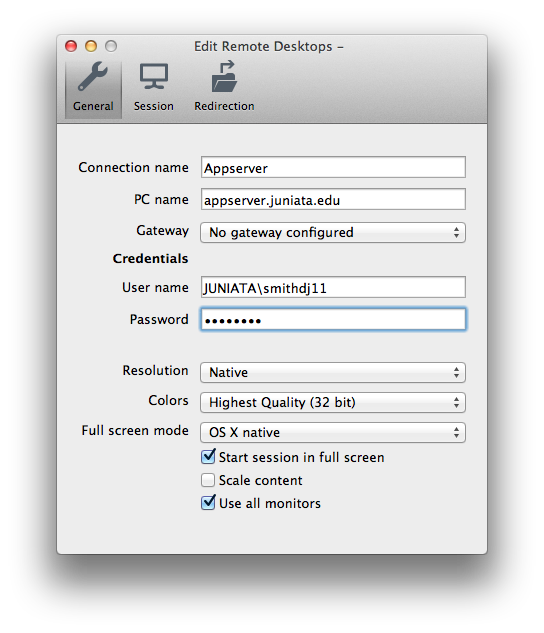Open the No gateway configured dropdown
This screenshot has height=633, width=544.
333,233
